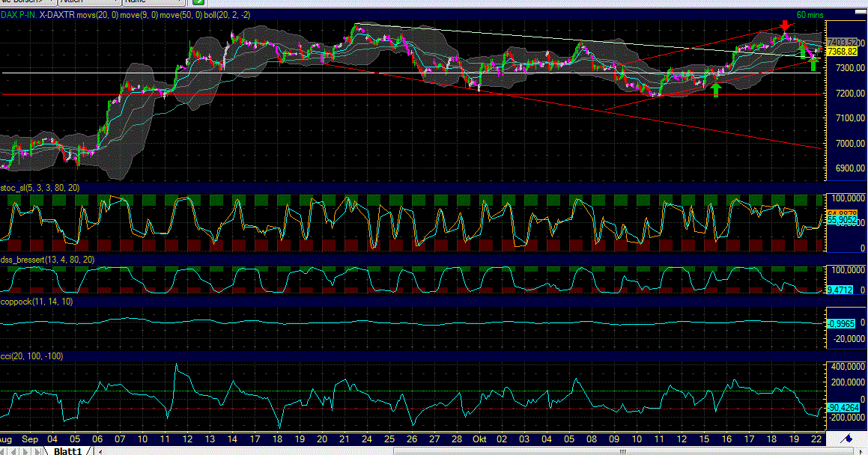Click the blue flag icon in the status bar

[849, 438]
